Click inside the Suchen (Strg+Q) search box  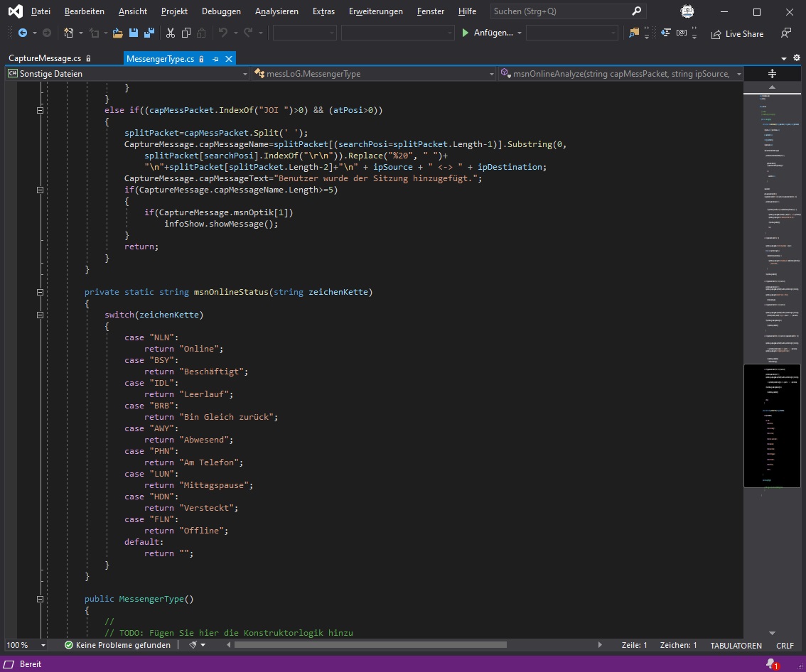(560, 11)
